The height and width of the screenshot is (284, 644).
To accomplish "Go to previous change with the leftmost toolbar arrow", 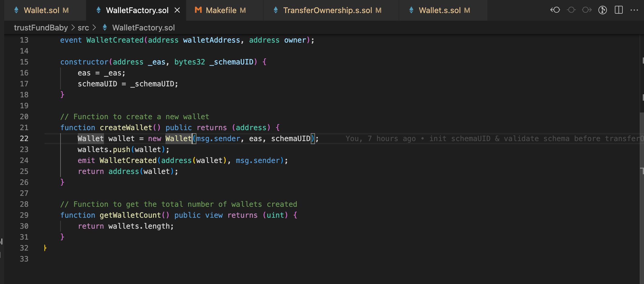I will click(555, 10).
